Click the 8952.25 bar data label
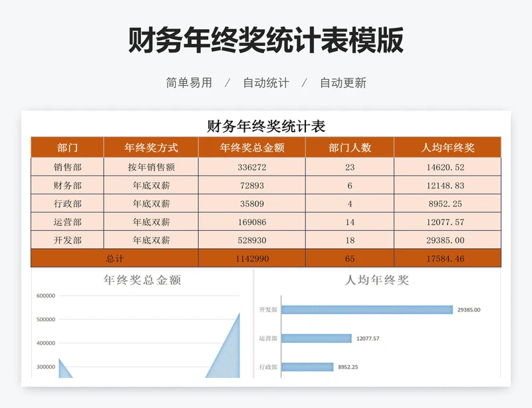This screenshot has height=408, width=532. click(348, 367)
